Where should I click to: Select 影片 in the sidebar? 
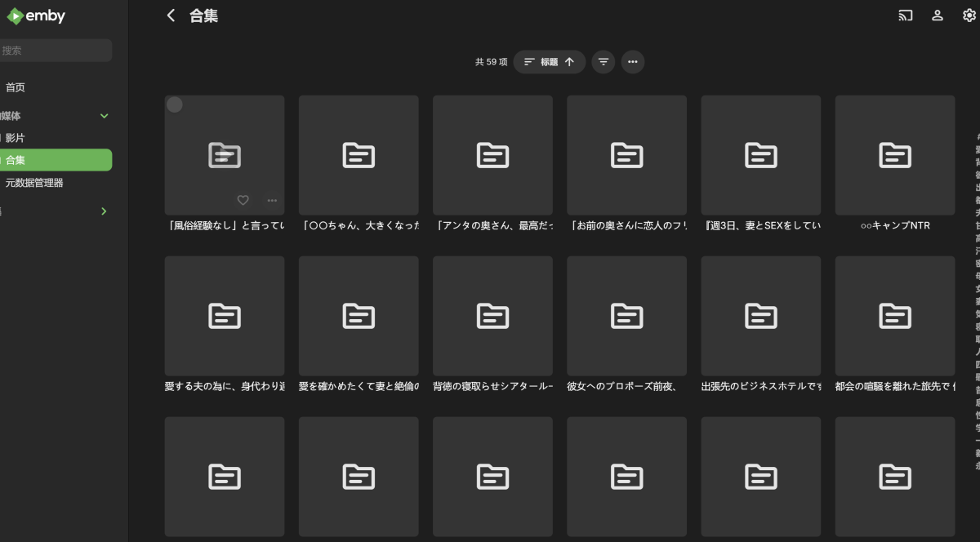[56, 139]
